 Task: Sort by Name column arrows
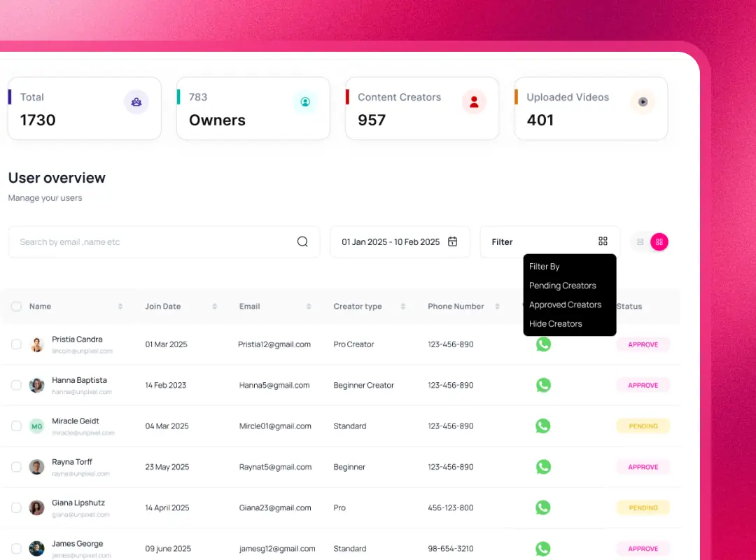pos(120,307)
